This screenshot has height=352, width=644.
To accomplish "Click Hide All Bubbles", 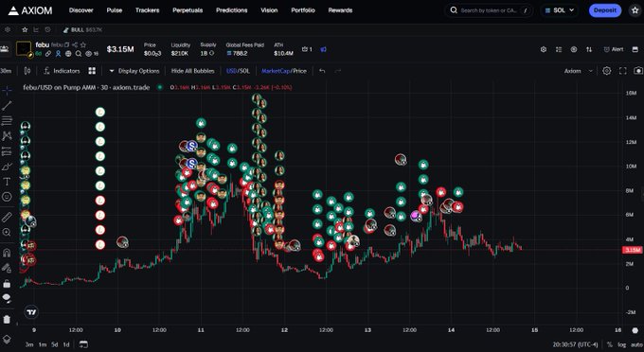I will pyautogui.click(x=192, y=71).
